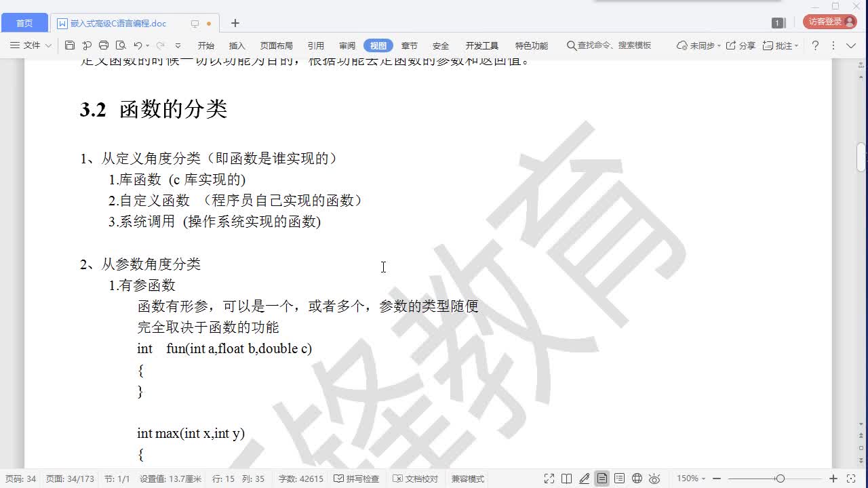This screenshot has height=488, width=868.
Task: Click the 分享 share button
Action: 741,45
